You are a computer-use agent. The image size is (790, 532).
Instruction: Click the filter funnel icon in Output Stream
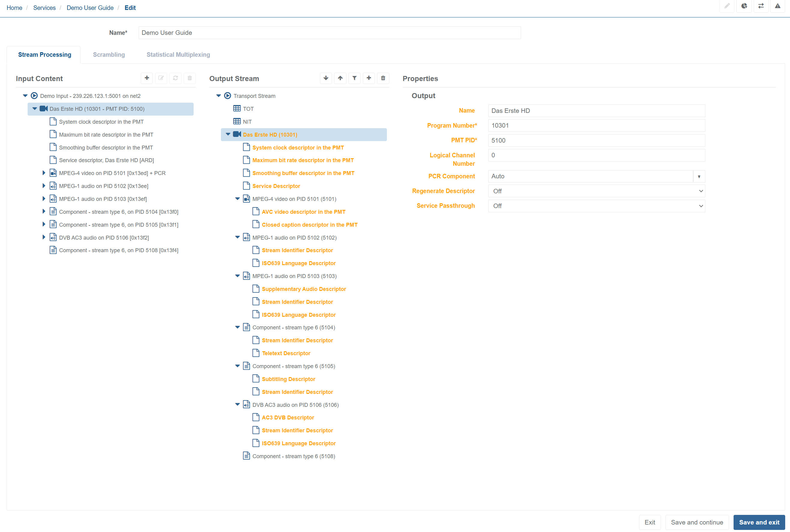point(354,78)
